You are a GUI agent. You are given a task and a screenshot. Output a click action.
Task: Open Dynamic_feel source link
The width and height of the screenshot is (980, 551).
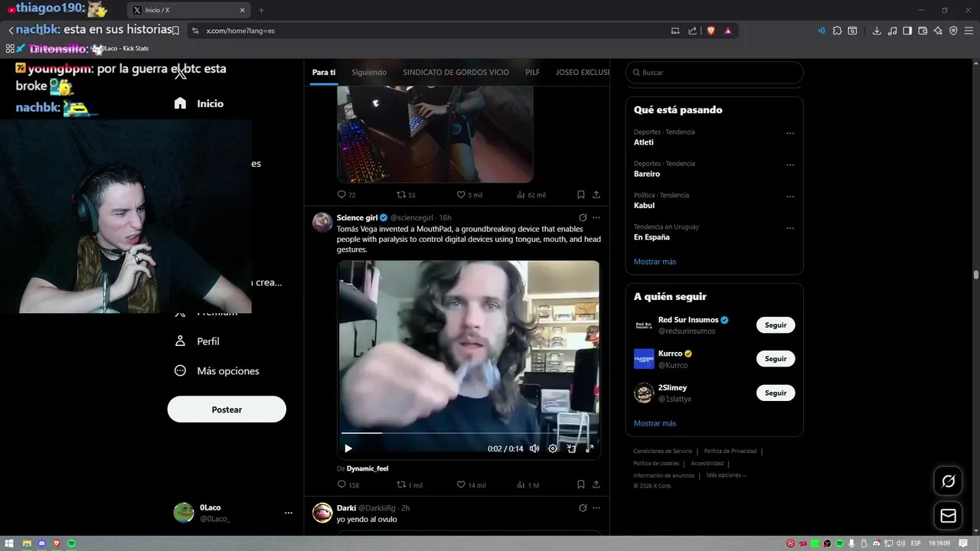[367, 468]
